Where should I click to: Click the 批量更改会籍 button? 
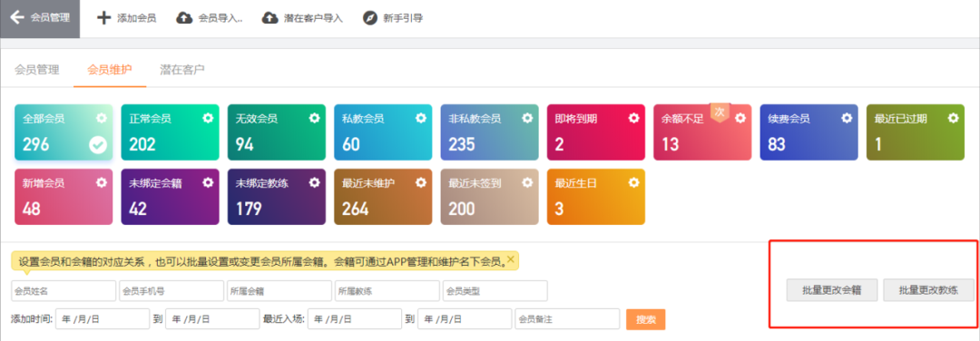pyautogui.click(x=832, y=290)
